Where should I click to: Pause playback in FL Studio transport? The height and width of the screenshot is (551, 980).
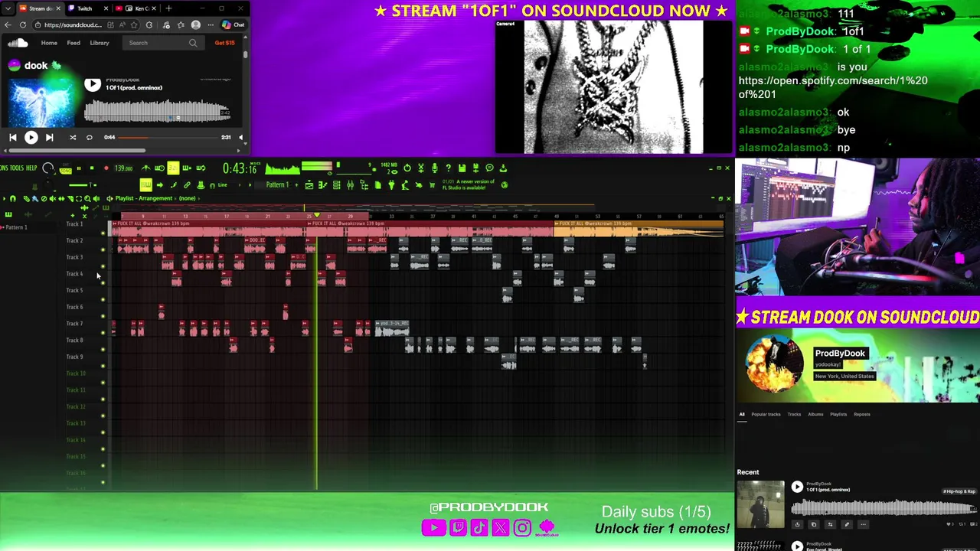pos(79,168)
